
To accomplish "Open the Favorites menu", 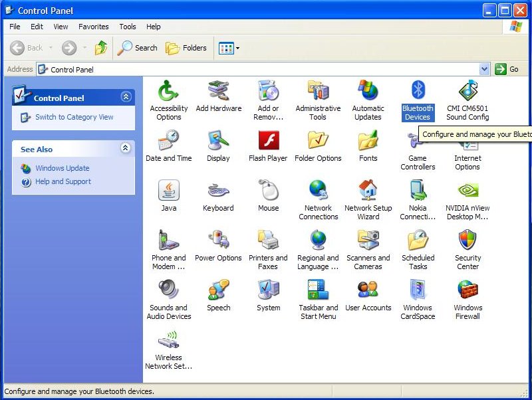I will pyautogui.click(x=94, y=27).
